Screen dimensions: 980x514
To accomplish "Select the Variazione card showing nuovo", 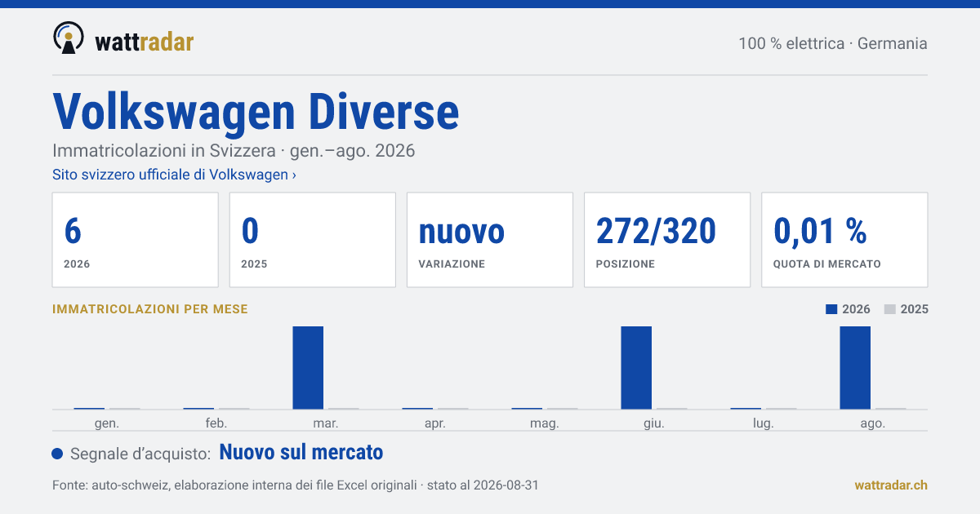I will pyautogui.click(x=490, y=240).
